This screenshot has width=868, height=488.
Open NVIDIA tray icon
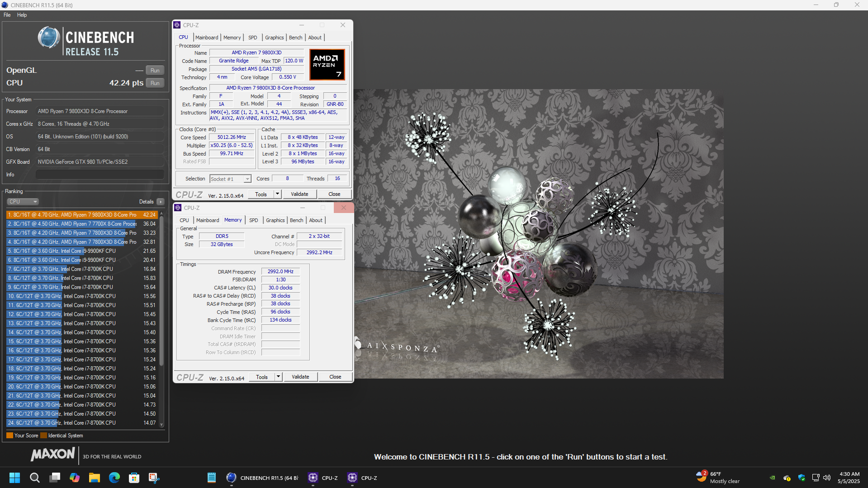773,478
